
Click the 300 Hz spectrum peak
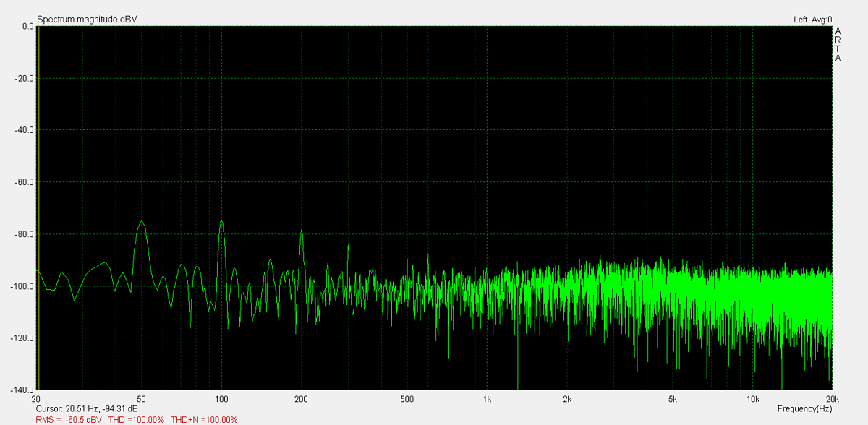(x=348, y=246)
